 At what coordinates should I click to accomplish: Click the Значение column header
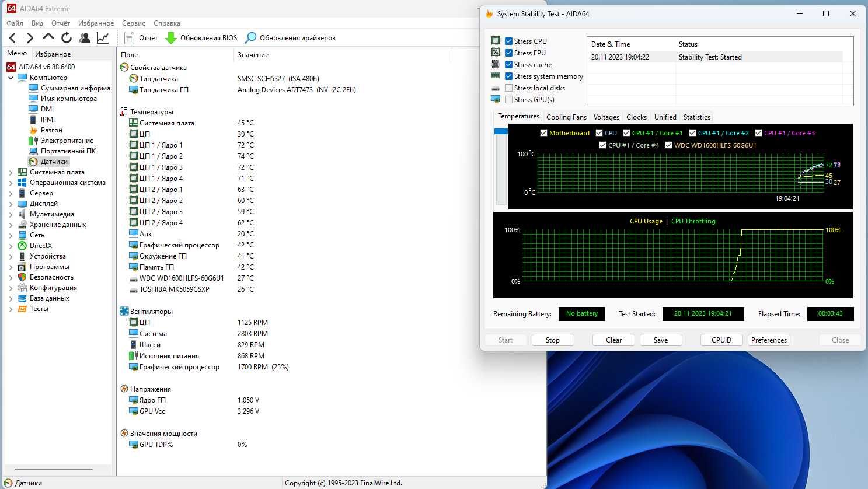pyautogui.click(x=341, y=55)
